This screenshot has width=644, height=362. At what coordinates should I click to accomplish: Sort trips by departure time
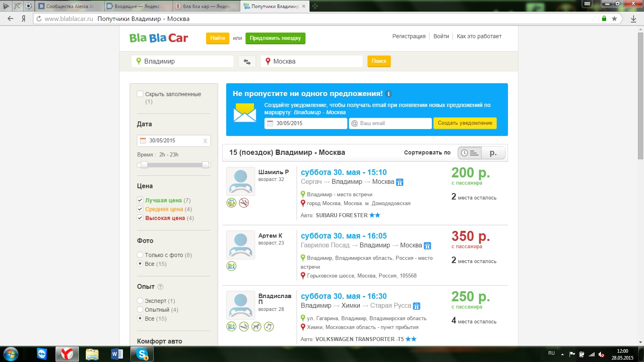click(470, 153)
